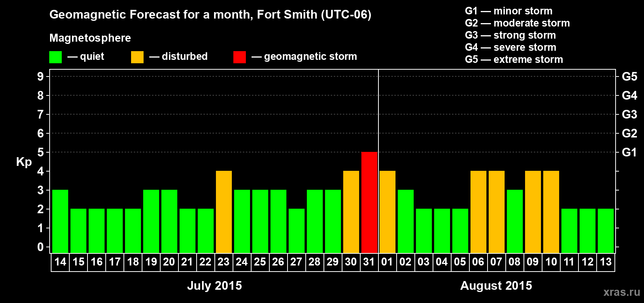Click the orange bar for August 01
Viewport: 644px width, 303px height.
click(x=388, y=212)
